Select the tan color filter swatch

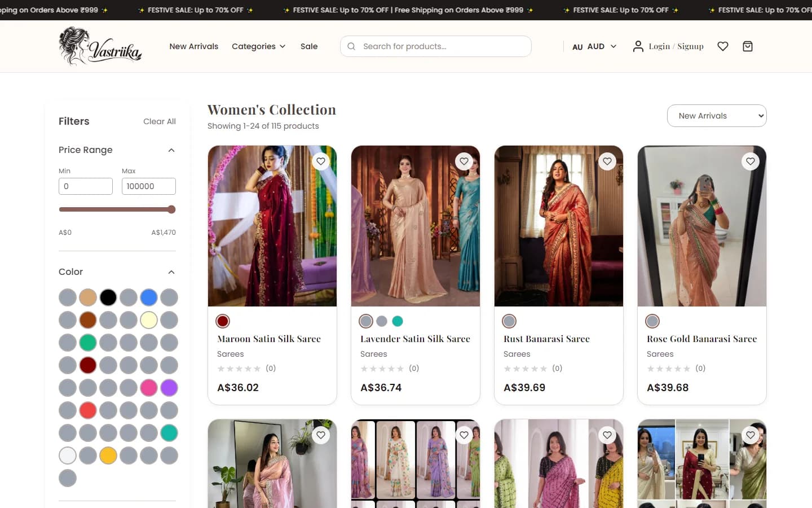point(88,297)
